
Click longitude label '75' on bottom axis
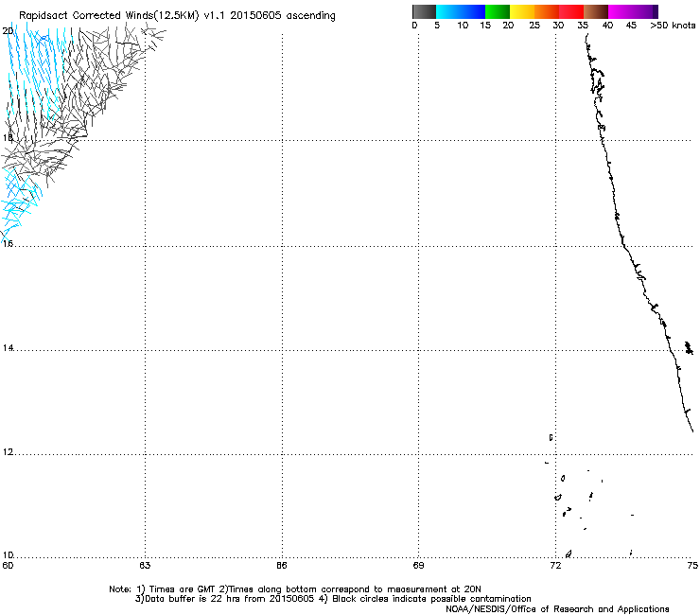click(692, 566)
